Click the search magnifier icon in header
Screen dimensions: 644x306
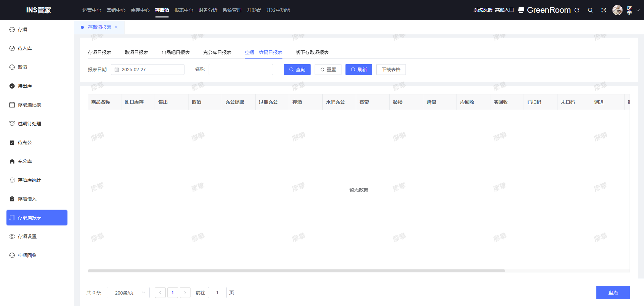[590, 10]
